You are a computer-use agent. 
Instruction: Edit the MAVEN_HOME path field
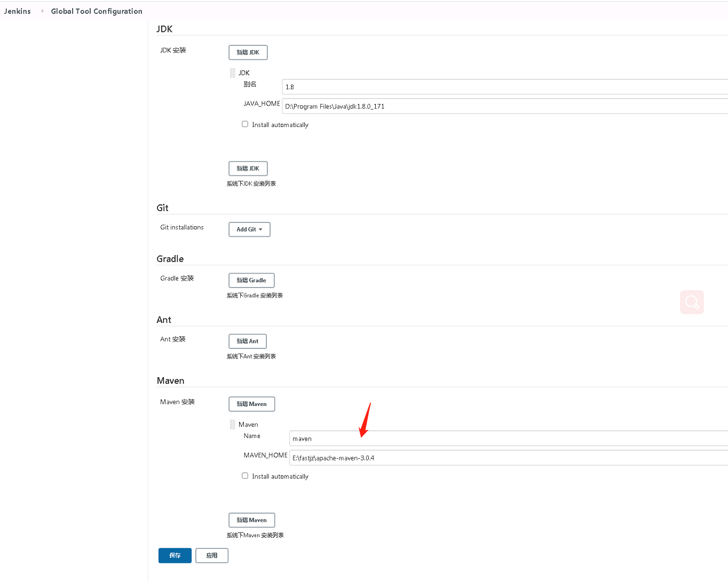point(509,458)
